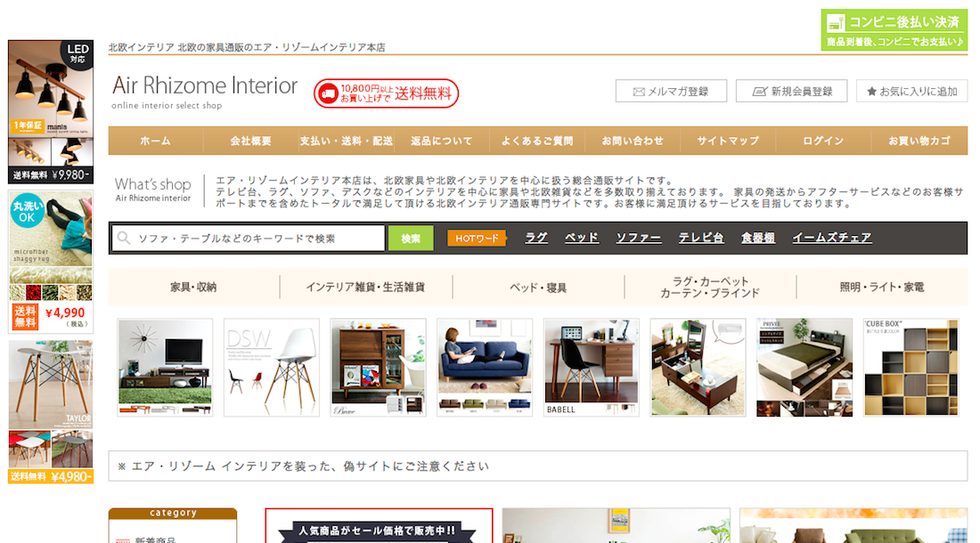
Task: Open the 送料無料 free shipping banner
Action: pyautogui.click(x=387, y=93)
